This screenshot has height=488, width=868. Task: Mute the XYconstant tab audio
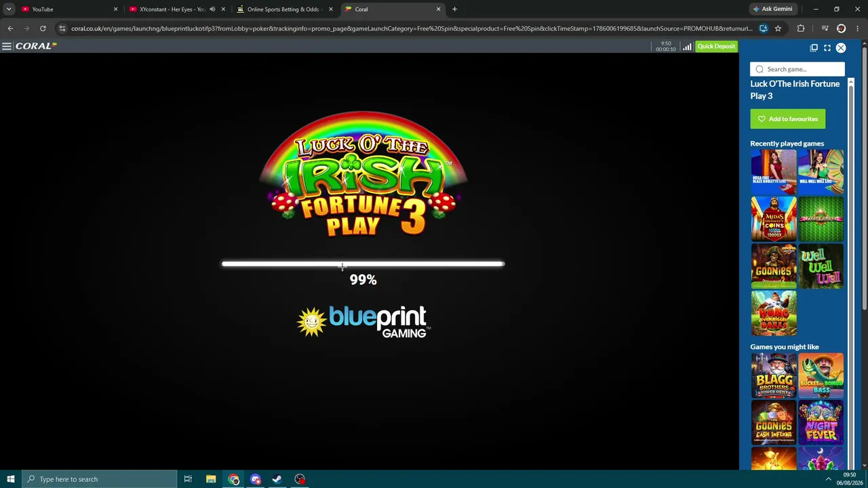[212, 9]
